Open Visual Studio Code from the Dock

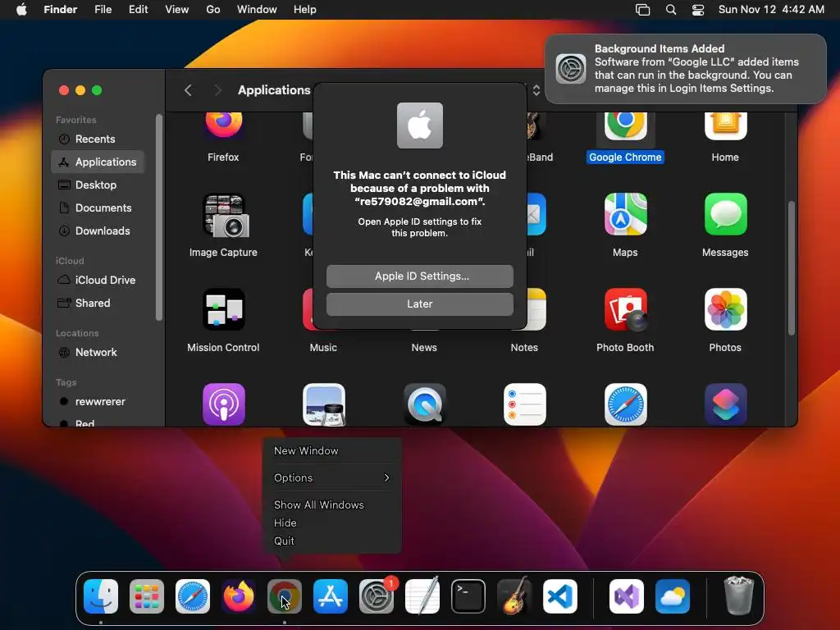coord(559,596)
